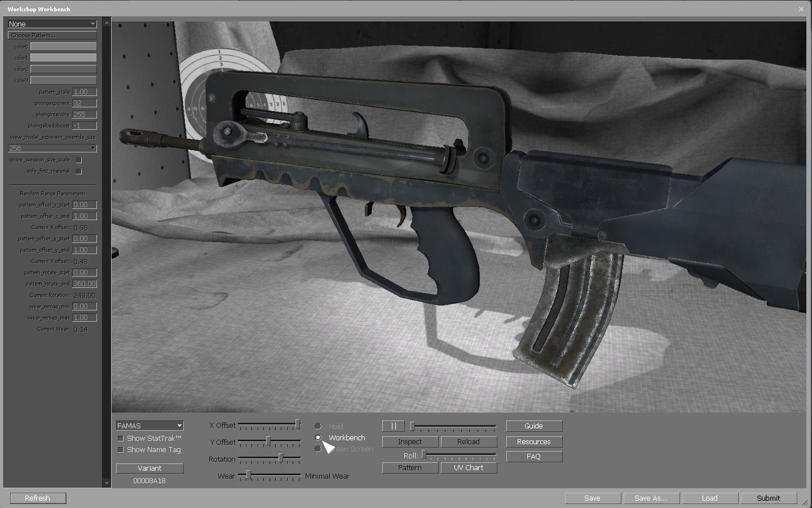
Task: Open the FAQ
Action: click(534, 457)
